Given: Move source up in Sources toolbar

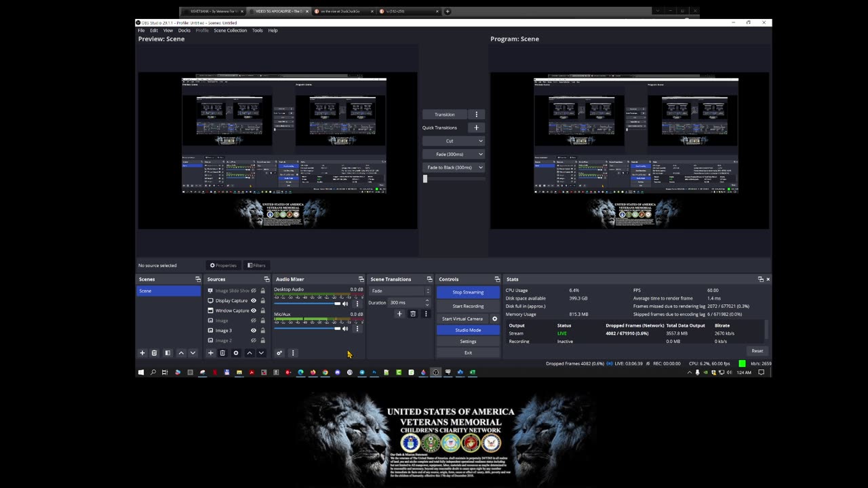Looking at the screenshot, I should click(250, 353).
